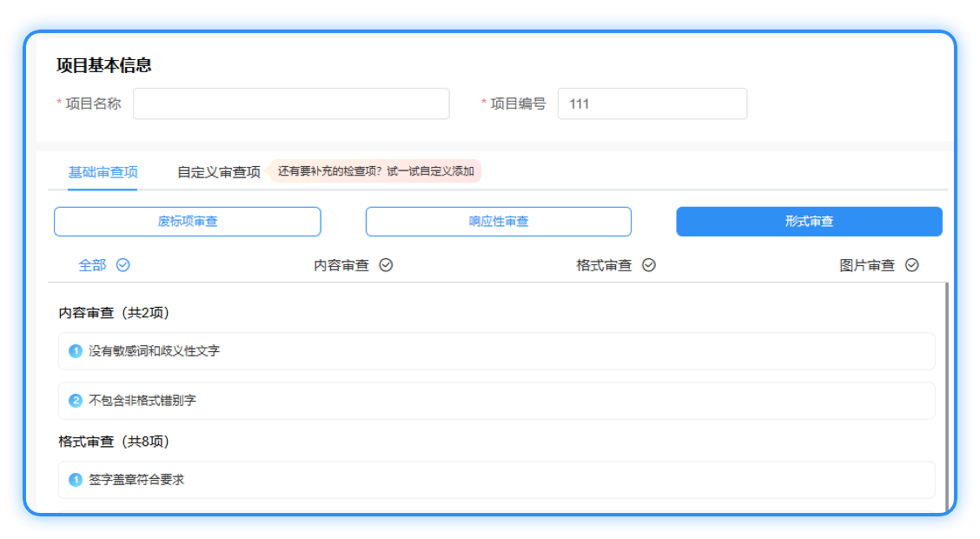
Task: Select the 废标项审查 button
Action: 188,222
